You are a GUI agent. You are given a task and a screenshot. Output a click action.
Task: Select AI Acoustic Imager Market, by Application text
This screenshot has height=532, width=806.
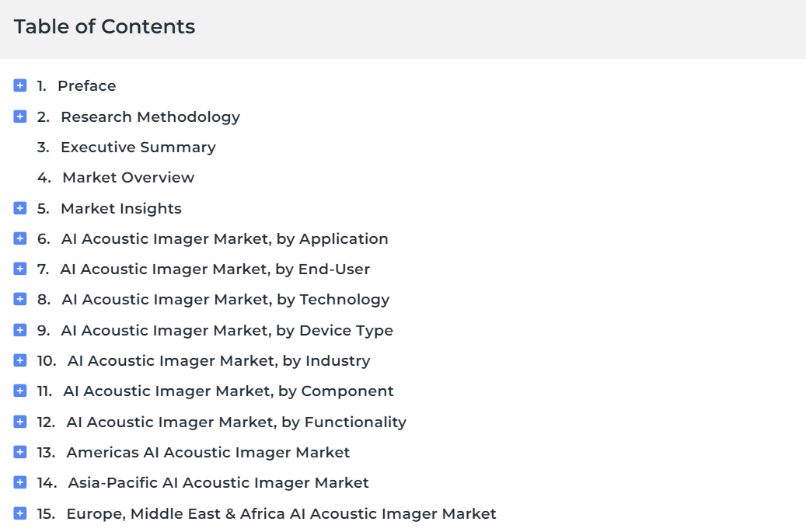225,238
